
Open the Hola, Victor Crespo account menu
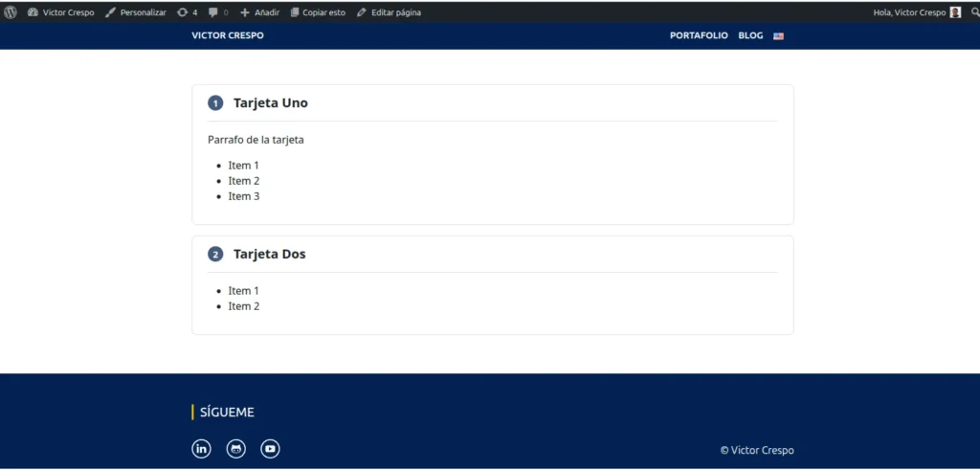tap(908, 12)
